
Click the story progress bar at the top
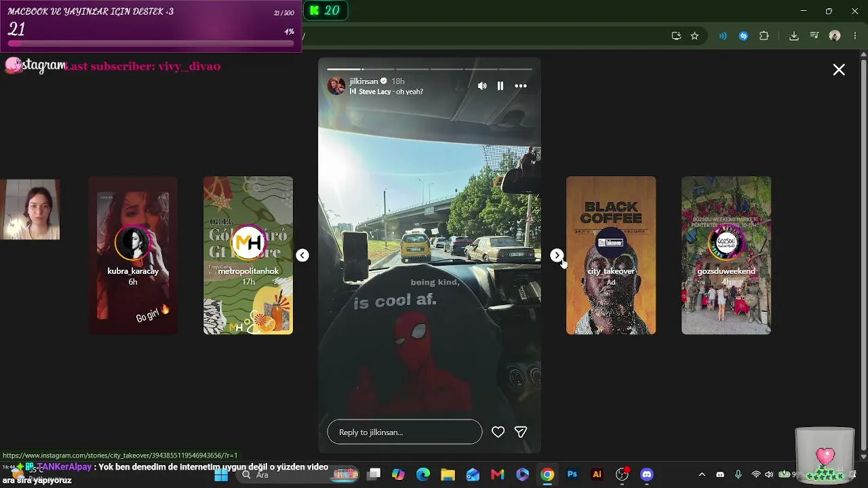430,69
